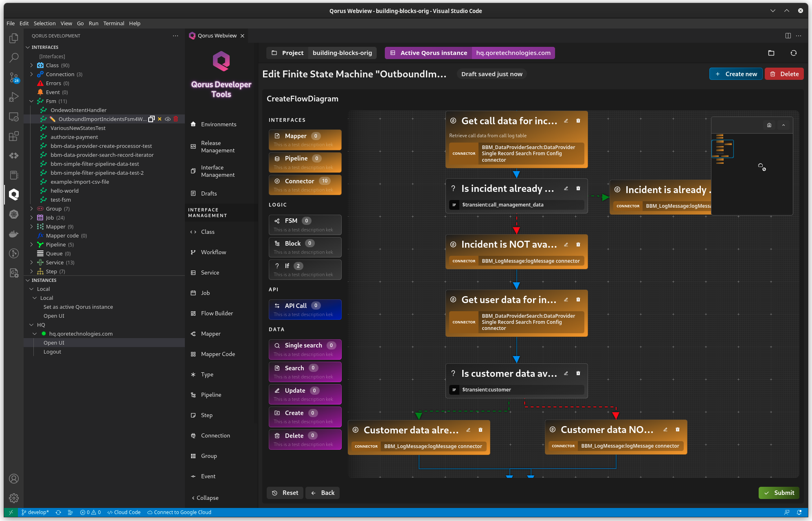Delete the 'Is customer data av...' state
The image size is (812, 521).
(578, 374)
